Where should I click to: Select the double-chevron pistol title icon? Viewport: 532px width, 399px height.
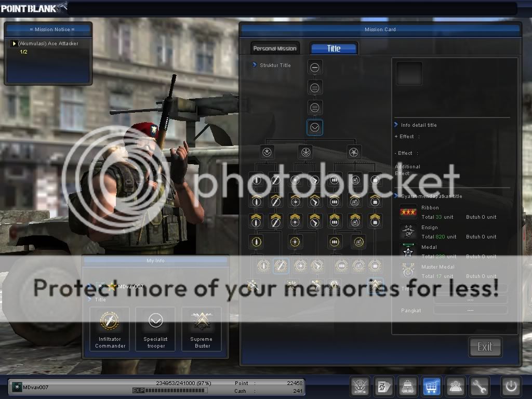315,220
